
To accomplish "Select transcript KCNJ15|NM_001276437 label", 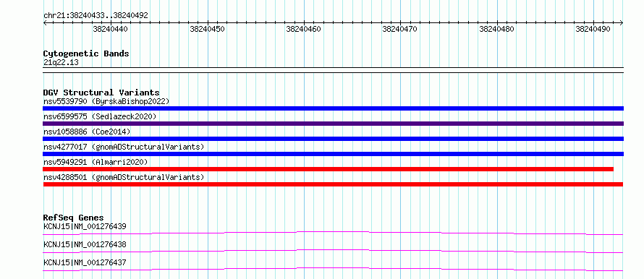I will point(85,262).
